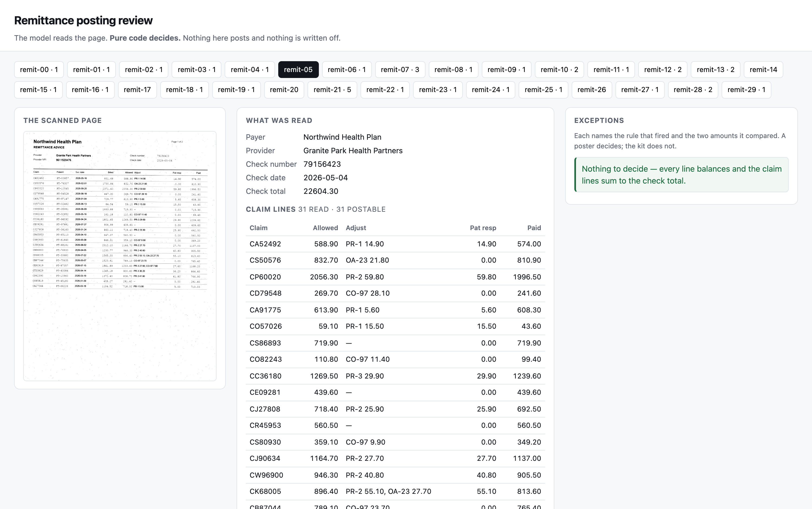This screenshot has width=812, height=509.
Task: Click the Paid column header
Action: point(534,228)
